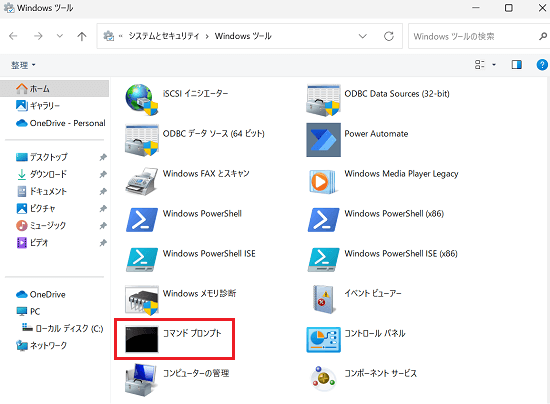Open the 整理 dropdown menu
The width and height of the screenshot is (550, 404).
(23, 65)
